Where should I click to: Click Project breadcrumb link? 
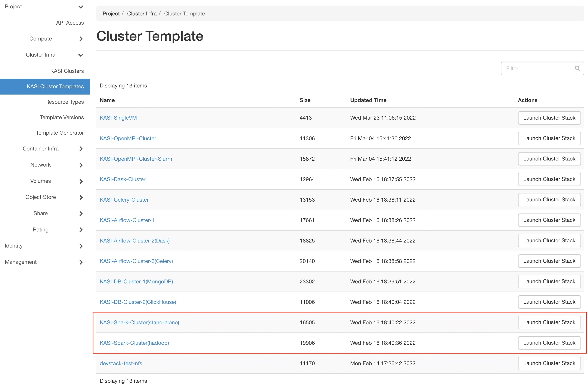pos(111,14)
